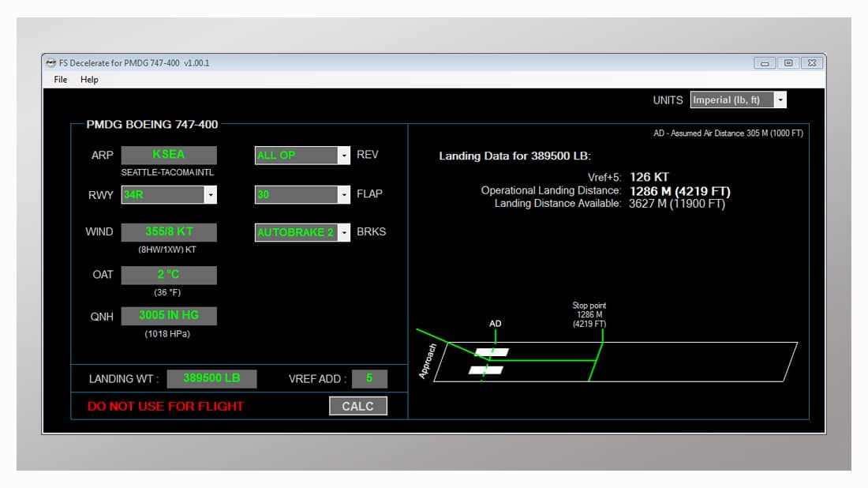Image resolution: width=868 pixels, height=488 pixels.
Task: Open the File menu
Action: click(x=61, y=80)
